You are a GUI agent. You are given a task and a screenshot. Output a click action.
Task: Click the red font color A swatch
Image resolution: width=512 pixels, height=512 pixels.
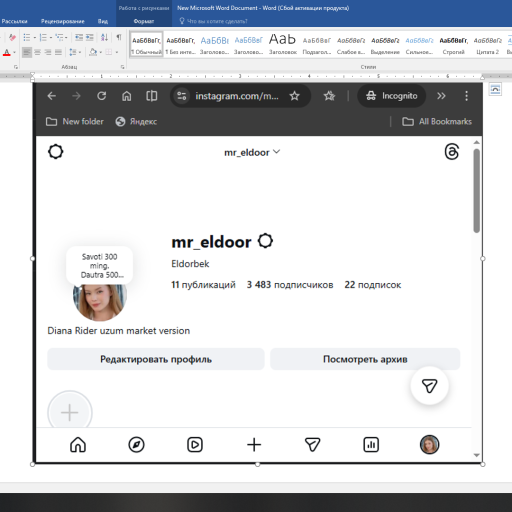click(x=7, y=52)
